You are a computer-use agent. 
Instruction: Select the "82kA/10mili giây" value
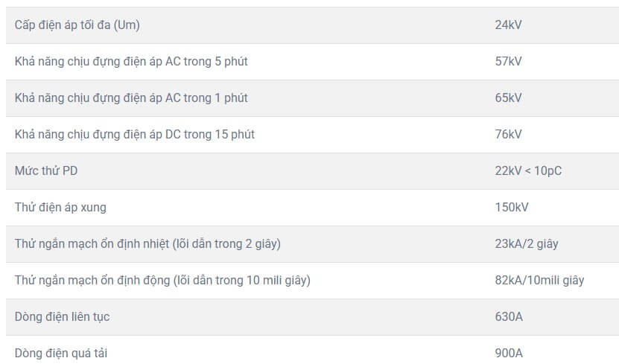point(539,280)
